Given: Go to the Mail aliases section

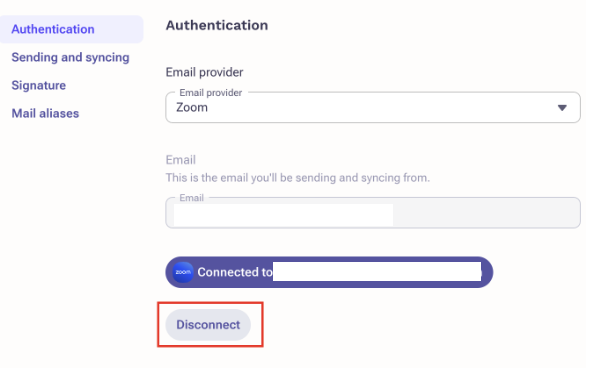Looking at the screenshot, I should pos(45,113).
